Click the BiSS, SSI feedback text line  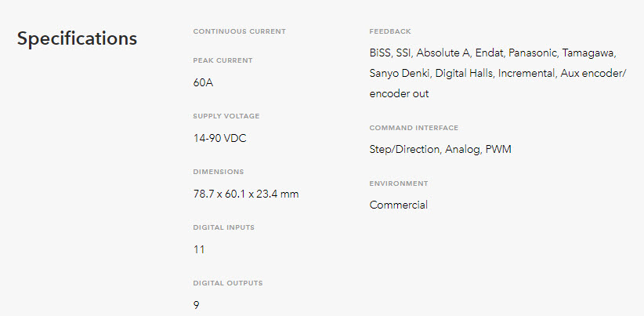click(x=493, y=53)
